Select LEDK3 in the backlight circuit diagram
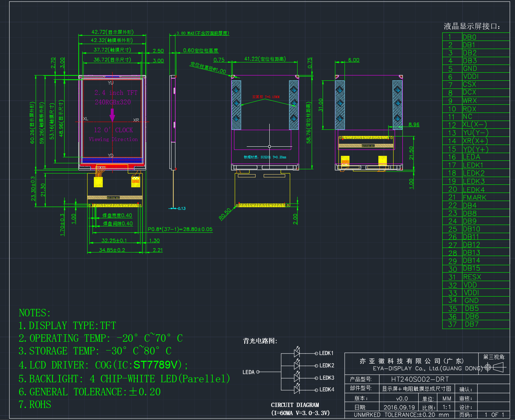The image size is (515, 420). (x=327, y=378)
